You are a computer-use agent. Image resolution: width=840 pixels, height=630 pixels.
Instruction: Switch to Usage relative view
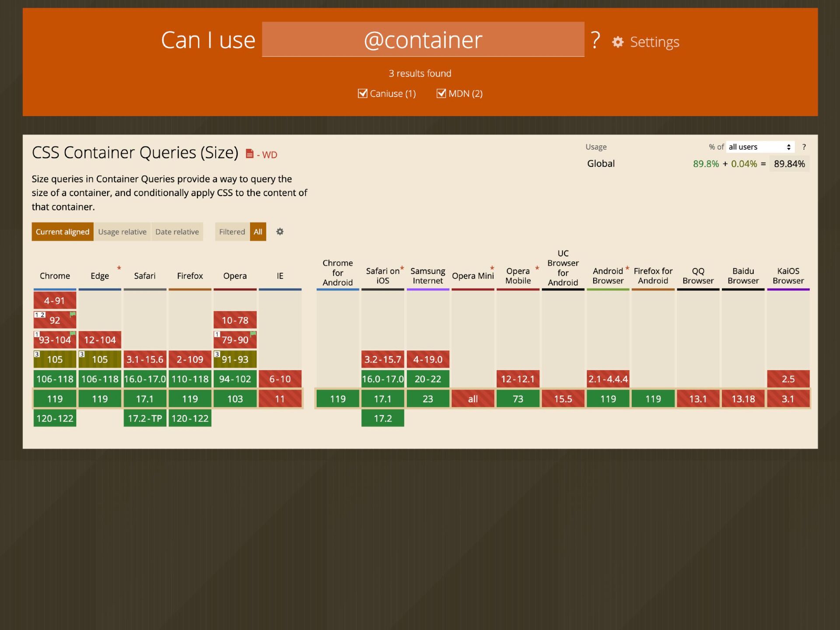coord(122,231)
